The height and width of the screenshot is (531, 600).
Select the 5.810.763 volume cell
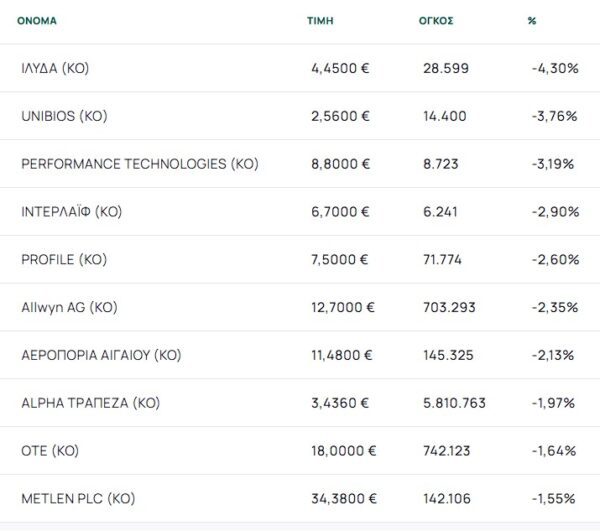(x=455, y=403)
